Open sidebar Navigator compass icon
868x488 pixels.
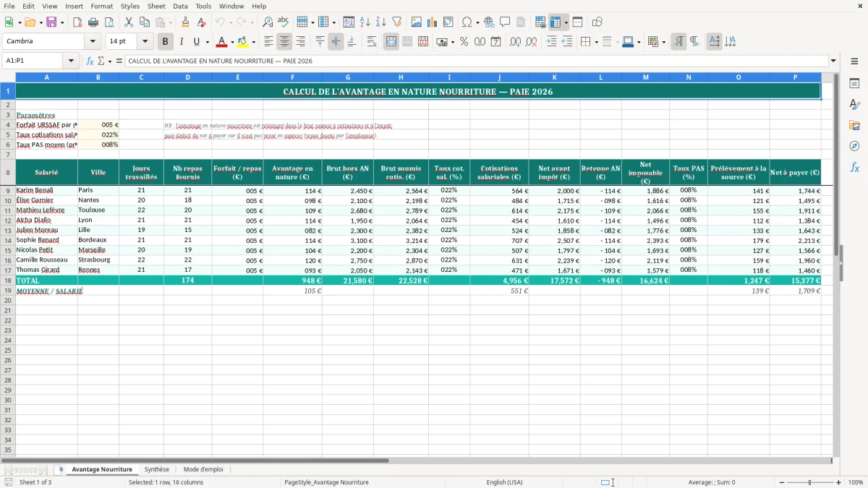point(854,146)
